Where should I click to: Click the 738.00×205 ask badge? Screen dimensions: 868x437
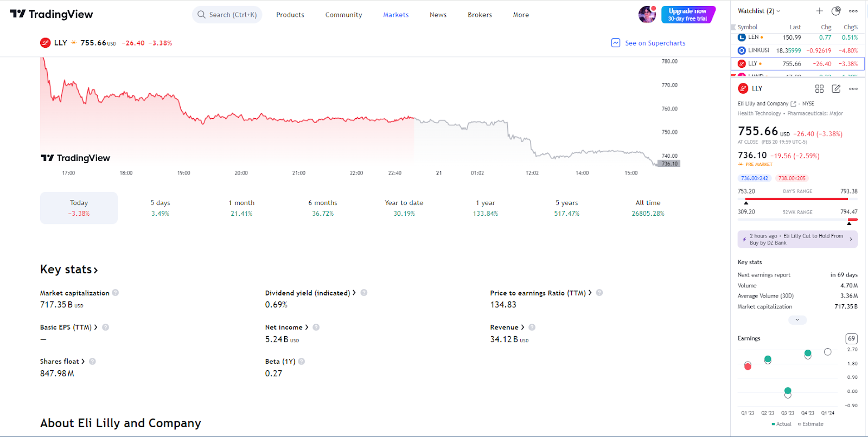click(x=792, y=178)
